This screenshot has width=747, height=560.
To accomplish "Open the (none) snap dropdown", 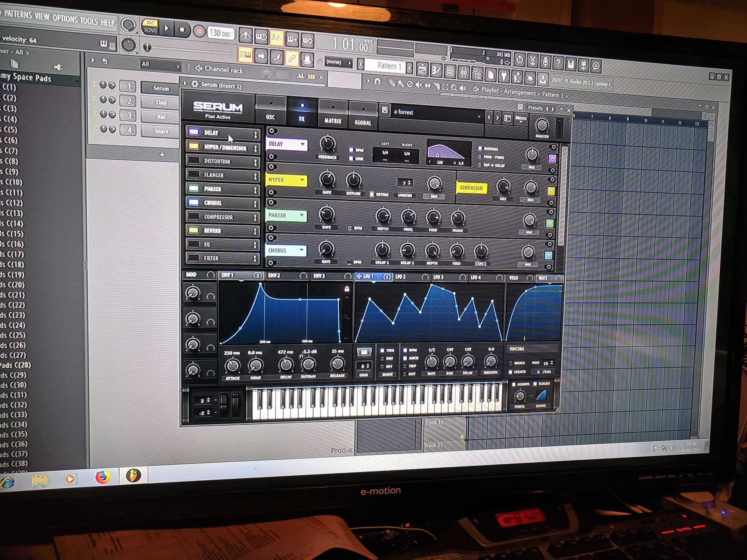I will click(338, 62).
